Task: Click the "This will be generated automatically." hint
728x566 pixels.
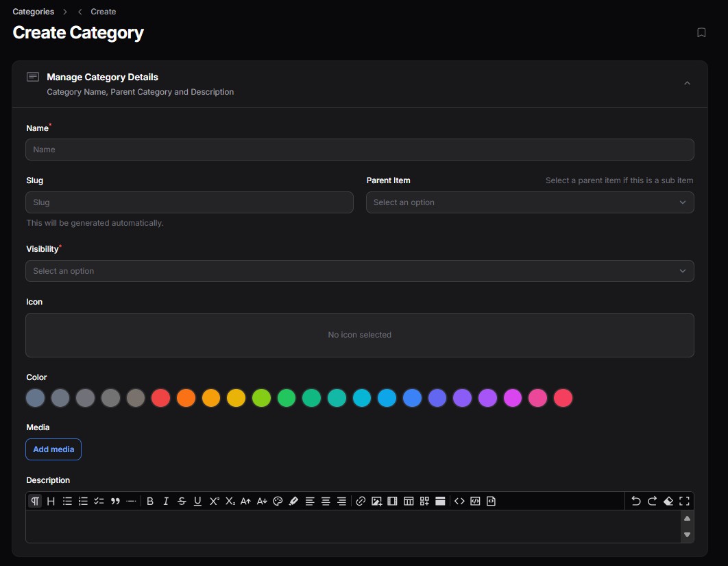Action: point(95,223)
